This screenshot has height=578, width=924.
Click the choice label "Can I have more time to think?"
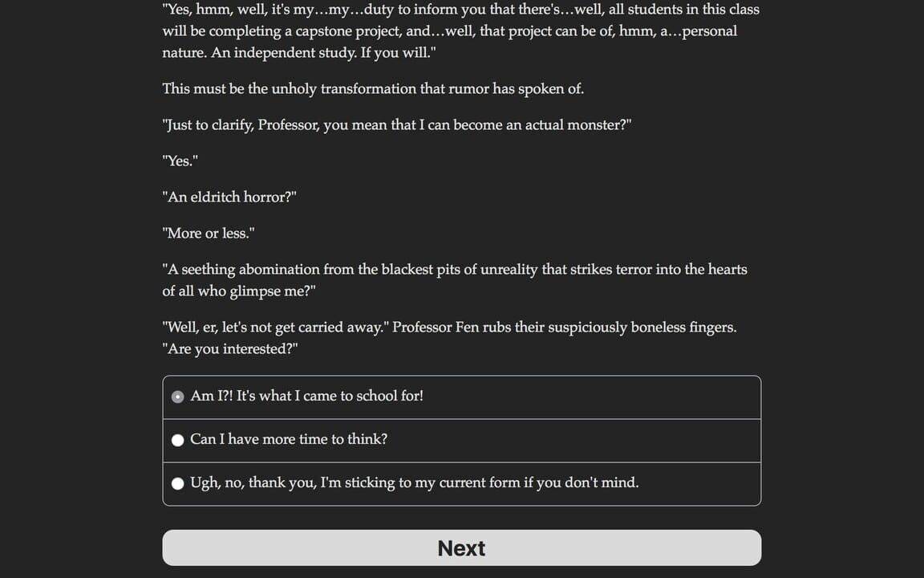pos(289,439)
